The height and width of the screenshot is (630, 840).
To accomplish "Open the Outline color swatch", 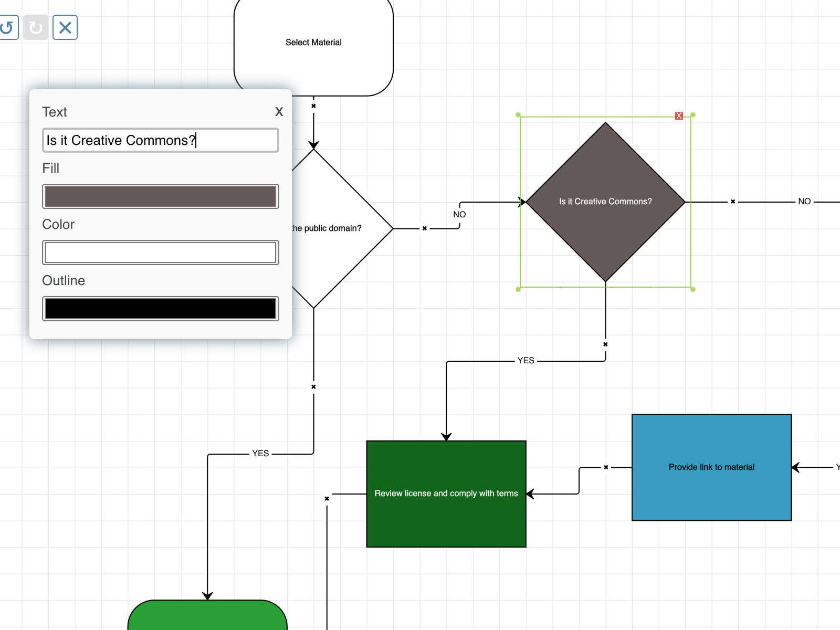I will 160,308.
